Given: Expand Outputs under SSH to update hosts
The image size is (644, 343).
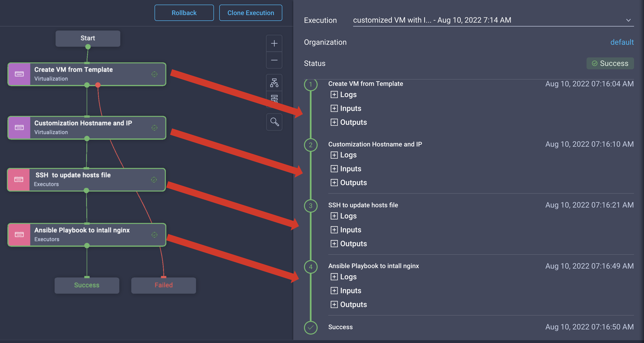Looking at the screenshot, I should click(x=334, y=244).
